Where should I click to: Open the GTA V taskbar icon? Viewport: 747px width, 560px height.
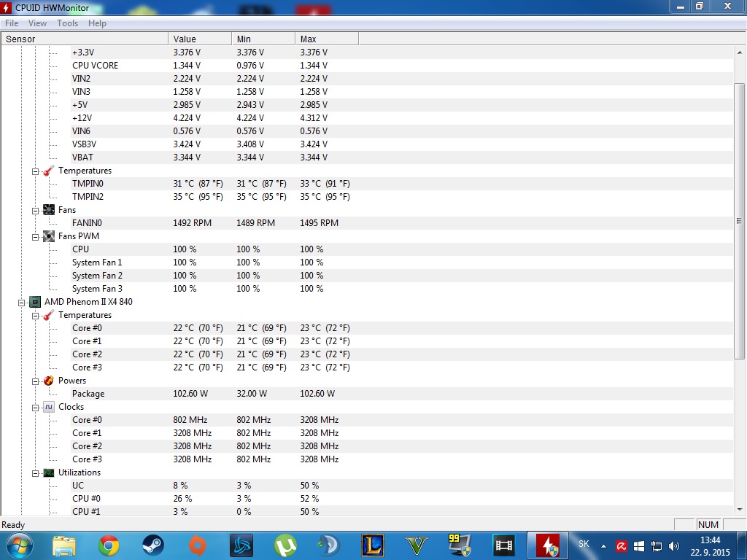tap(417, 545)
